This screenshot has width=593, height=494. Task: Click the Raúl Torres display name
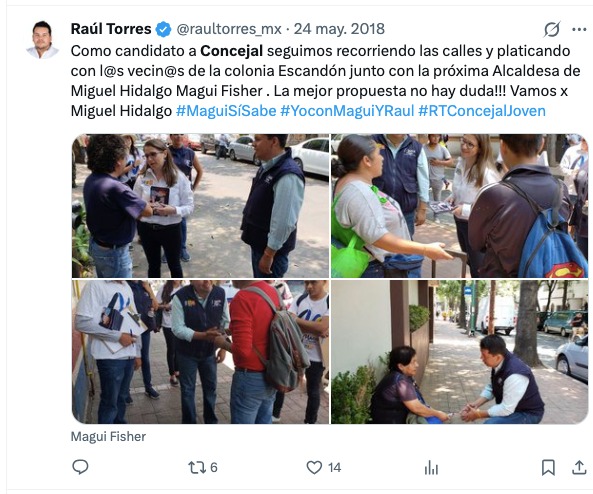click(111, 29)
